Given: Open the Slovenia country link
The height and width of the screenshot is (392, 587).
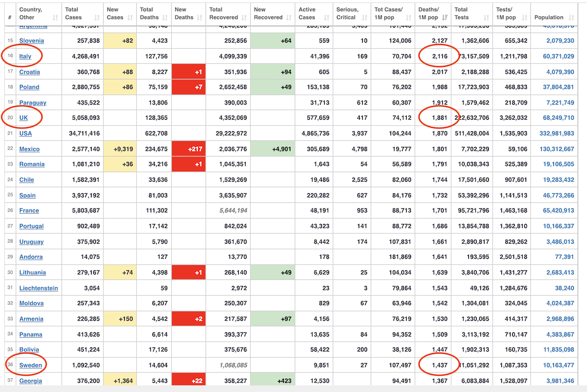Looking at the screenshot, I should click(x=31, y=41).
